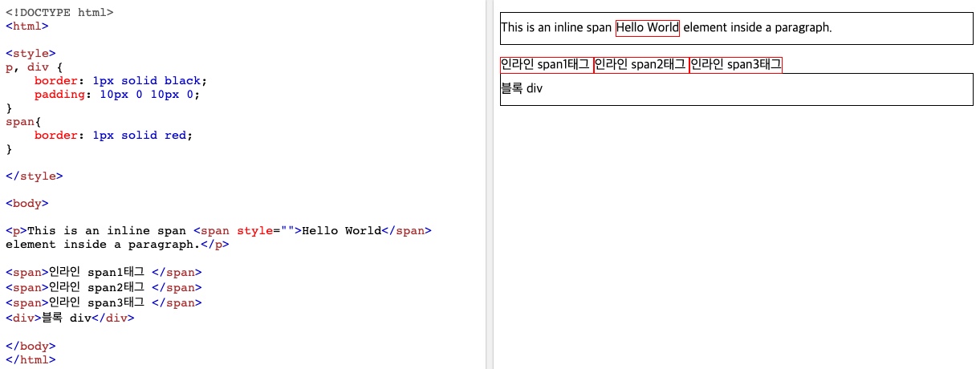Click the opening <html> tag
Image resolution: width=980 pixels, height=369 pixels.
tap(27, 26)
